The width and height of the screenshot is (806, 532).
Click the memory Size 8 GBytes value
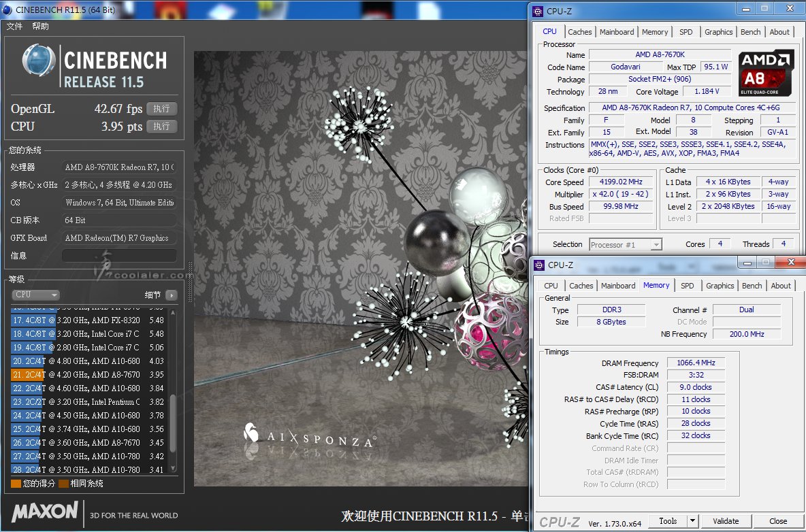pyautogui.click(x=611, y=322)
